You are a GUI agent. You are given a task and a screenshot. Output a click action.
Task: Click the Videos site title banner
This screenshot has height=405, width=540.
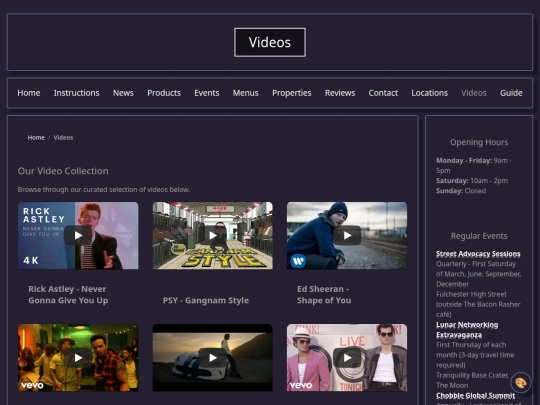point(270,42)
